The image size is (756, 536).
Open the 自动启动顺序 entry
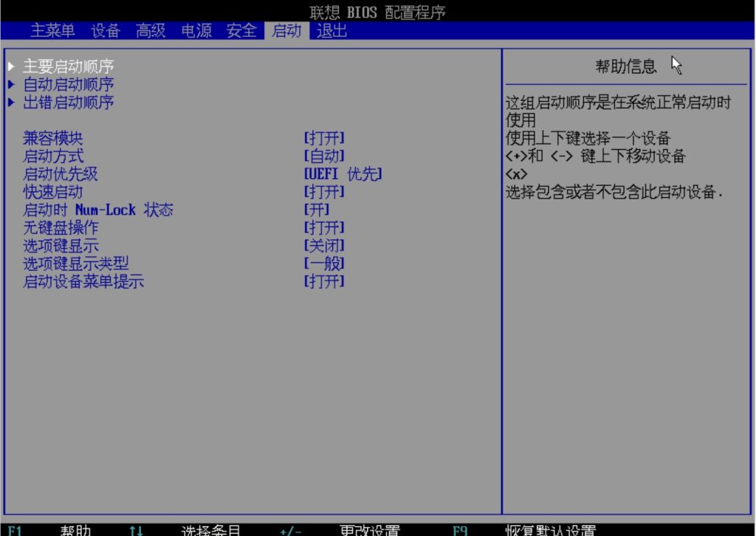tap(69, 84)
